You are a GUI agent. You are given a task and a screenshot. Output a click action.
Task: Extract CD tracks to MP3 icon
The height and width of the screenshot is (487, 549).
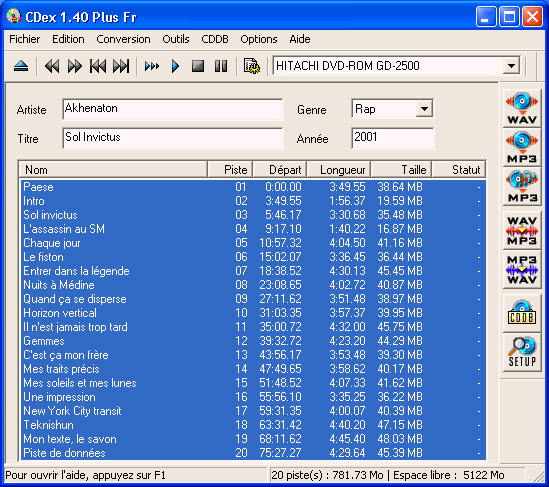[522, 147]
